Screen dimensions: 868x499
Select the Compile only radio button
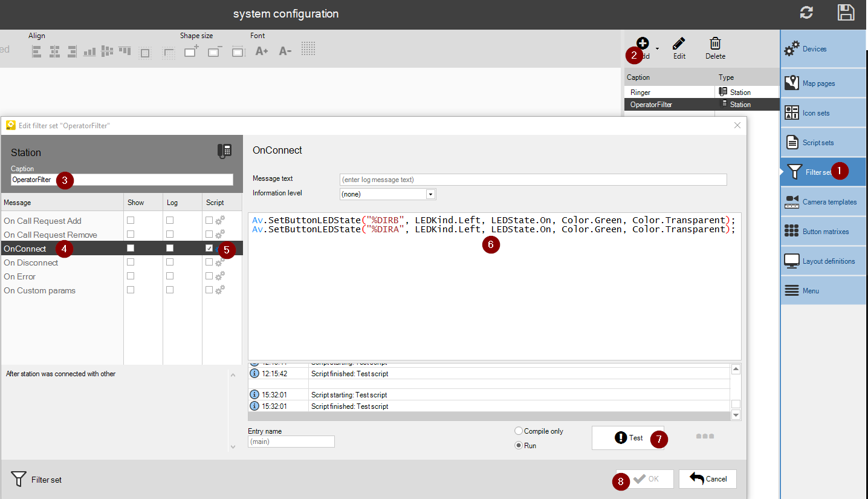[519, 431]
